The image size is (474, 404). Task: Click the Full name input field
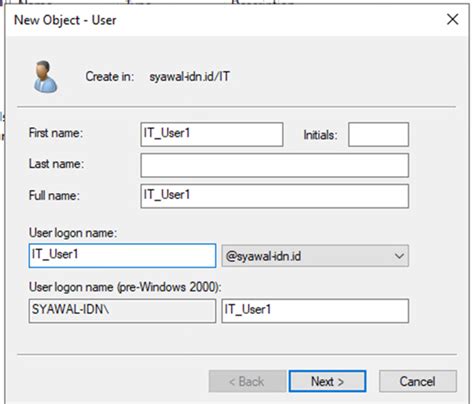click(275, 196)
